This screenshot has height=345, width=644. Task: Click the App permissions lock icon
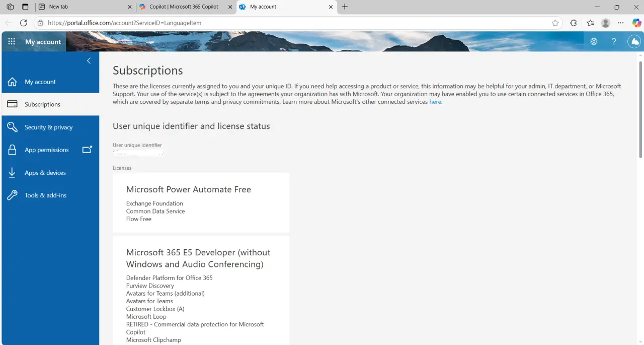13,150
